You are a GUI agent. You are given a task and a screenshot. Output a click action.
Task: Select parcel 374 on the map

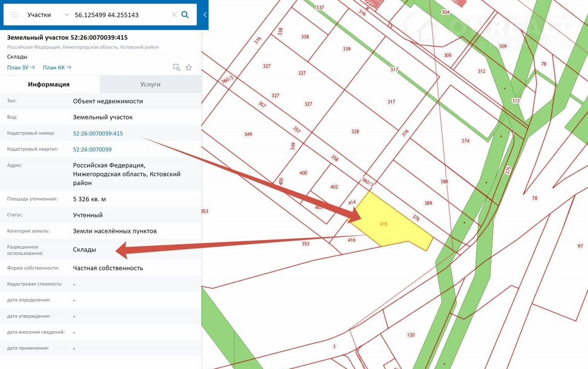(465, 141)
